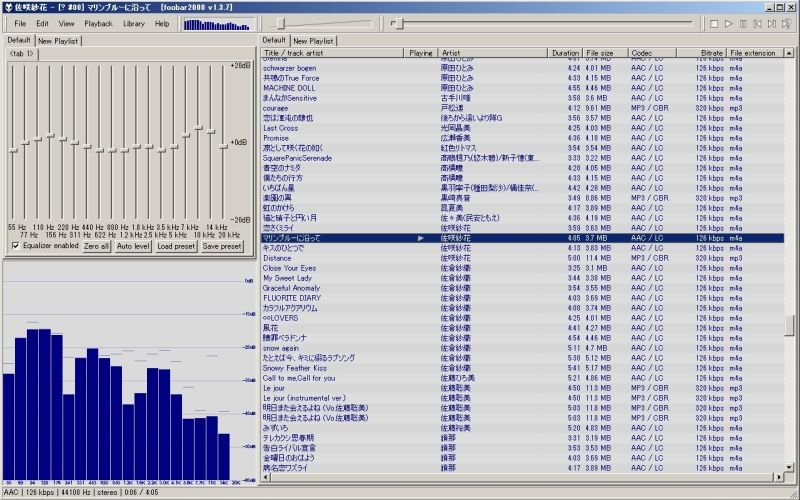Click the playlist vertical scrollbar up arrow
The image size is (800, 500).
point(789,53)
